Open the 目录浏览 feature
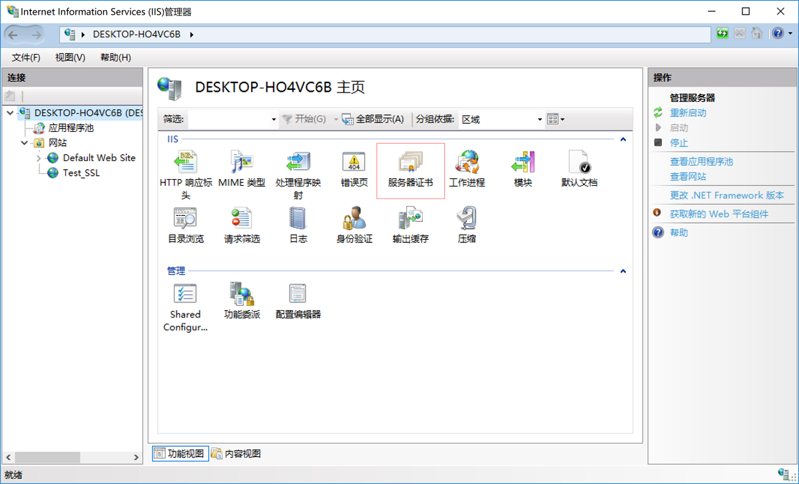Image resolution: width=799 pixels, height=484 pixels. (185, 225)
